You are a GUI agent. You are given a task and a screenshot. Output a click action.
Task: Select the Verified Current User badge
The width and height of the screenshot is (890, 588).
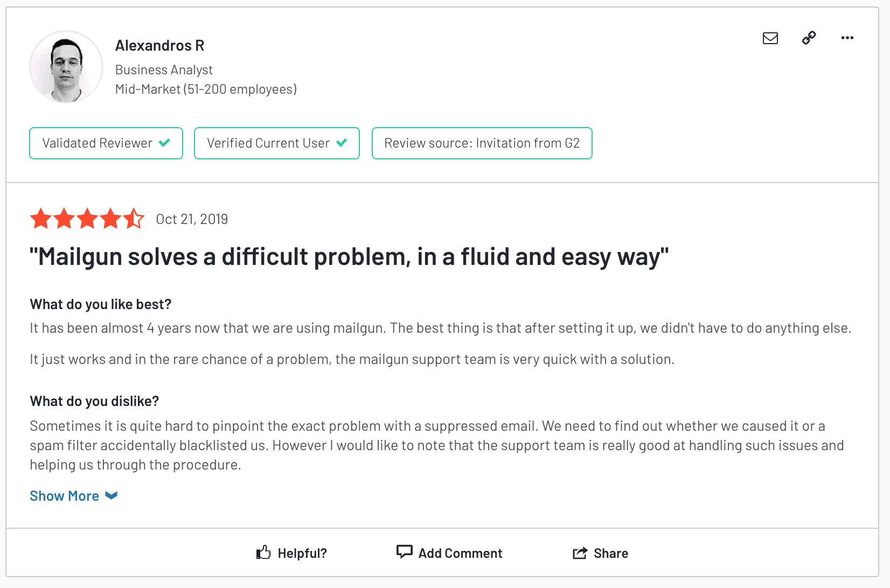(x=277, y=143)
